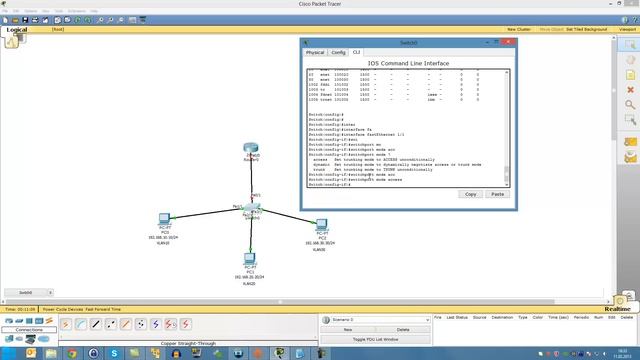Click the PC0 computer on the canvas
Viewport: 640px width, 360px height.
(x=164, y=219)
